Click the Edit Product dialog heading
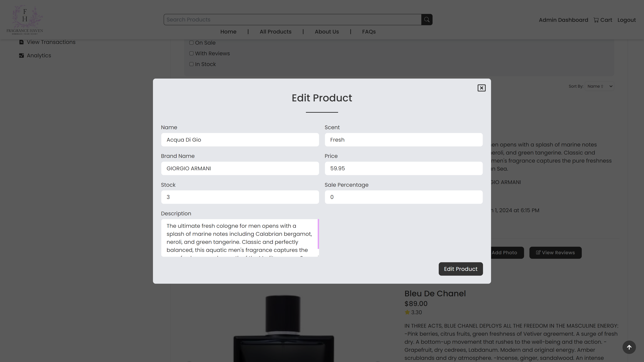644x362 pixels. click(x=322, y=98)
